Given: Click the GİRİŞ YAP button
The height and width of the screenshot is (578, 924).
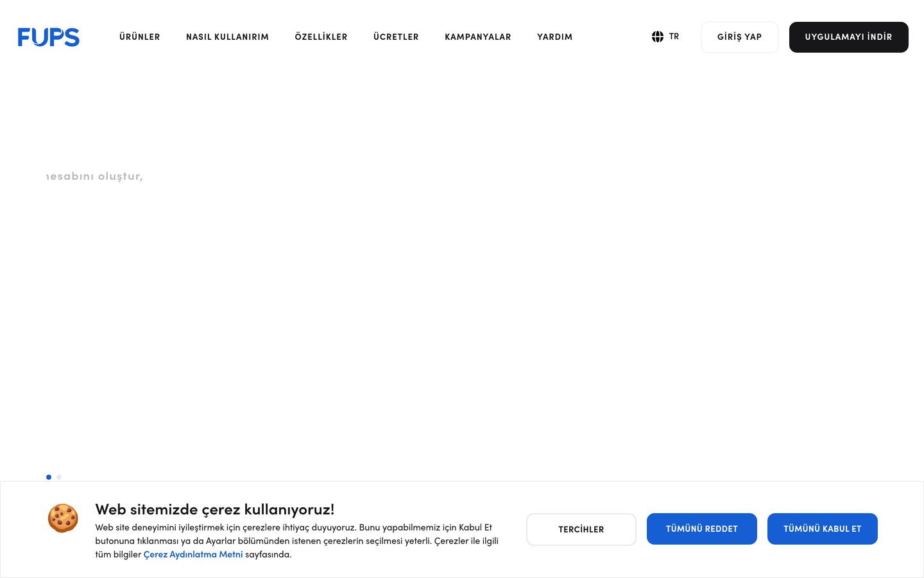Looking at the screenshot, I should click(739, 37).
